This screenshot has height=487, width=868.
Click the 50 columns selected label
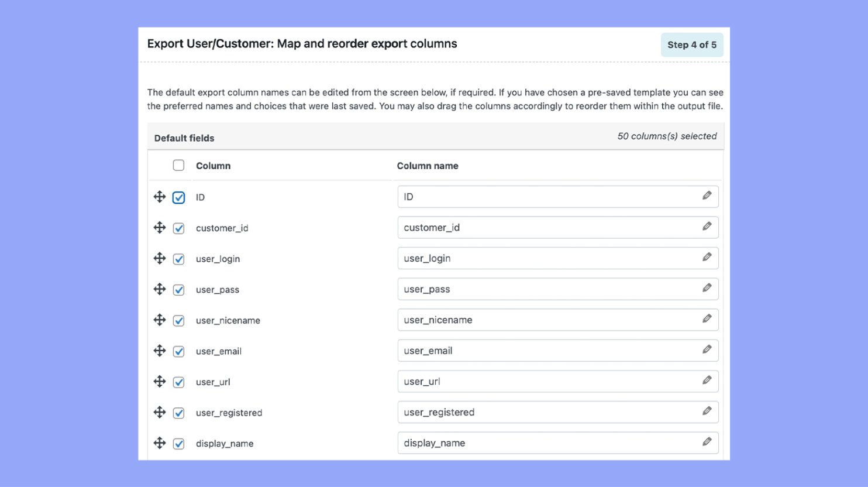pos(667,136)
